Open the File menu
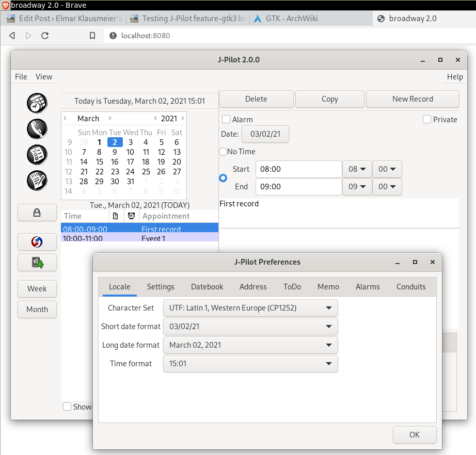This screenshot has height=455, width=476. click(21, 76)
